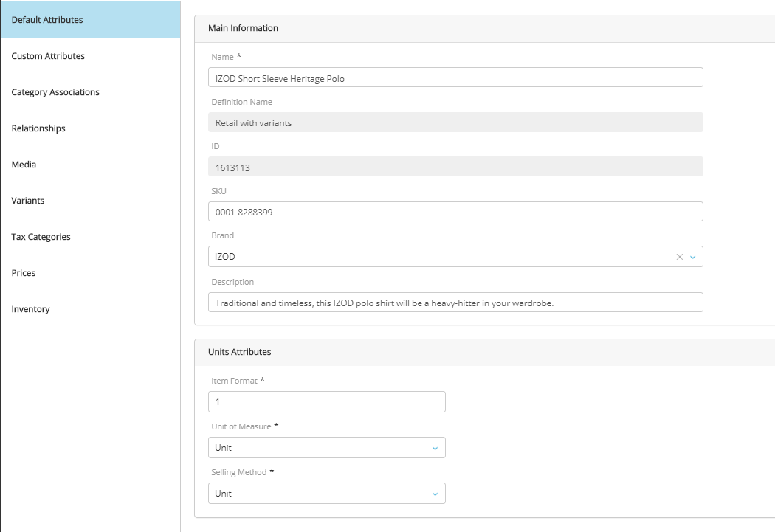Image resolution: width=775 pixels, height=532 pixels.
Task: Select the Item Format input box
Action: pos(327,402)
